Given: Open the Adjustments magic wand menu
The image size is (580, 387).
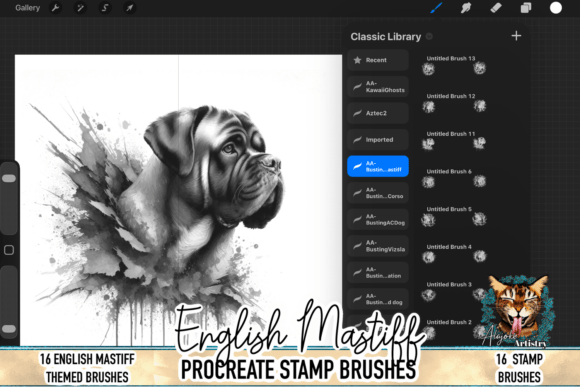Looking at the screenshot, I should pos(80,8).
